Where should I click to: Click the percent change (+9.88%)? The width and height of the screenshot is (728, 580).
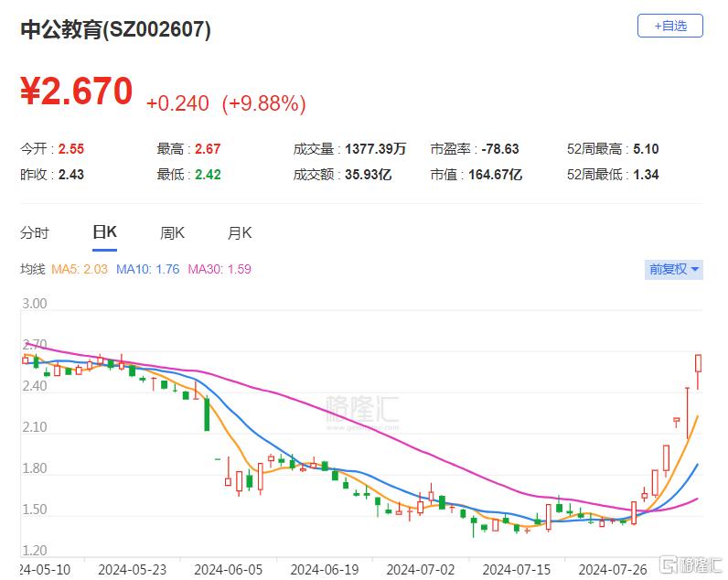point(263,103)
